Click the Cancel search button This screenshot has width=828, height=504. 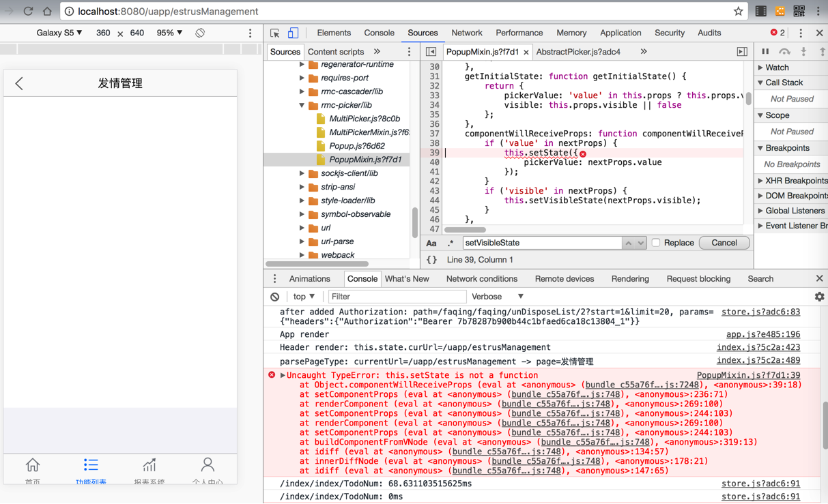[724, 243]
